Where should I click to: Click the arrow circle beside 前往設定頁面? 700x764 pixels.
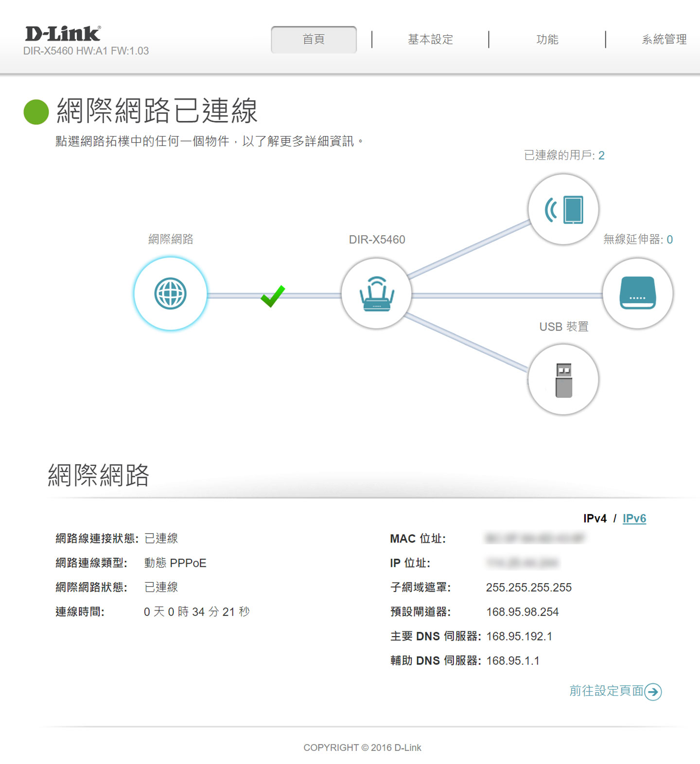point(653,691)
